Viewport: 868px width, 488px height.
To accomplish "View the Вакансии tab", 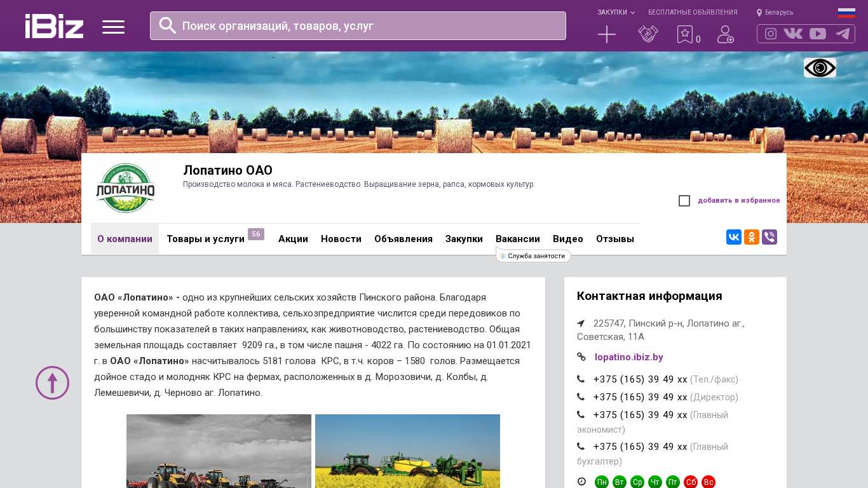I will coord(518,239).
